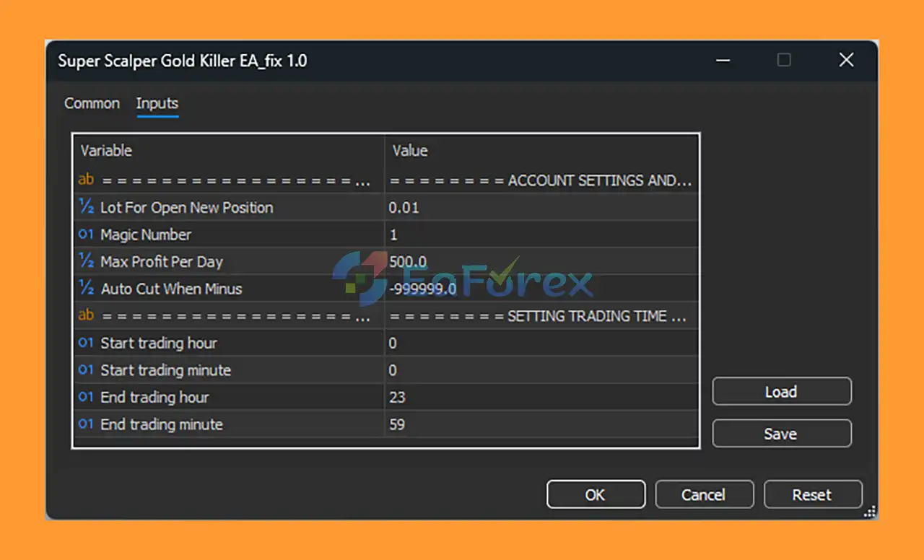The image size is (924, 560).
Task: Click the double-type icon beside Lot For Open New Position
Action: 87,207
